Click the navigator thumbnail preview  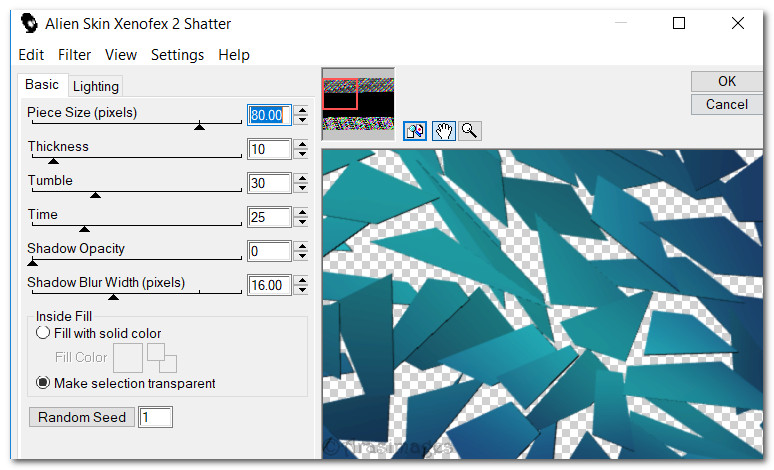click(358, 104)
